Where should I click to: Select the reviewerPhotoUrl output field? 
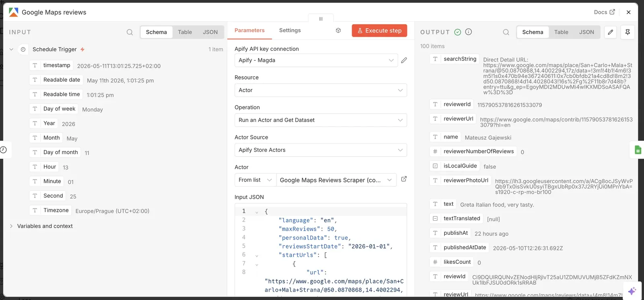pyautogui.click(x=460, y=180)
